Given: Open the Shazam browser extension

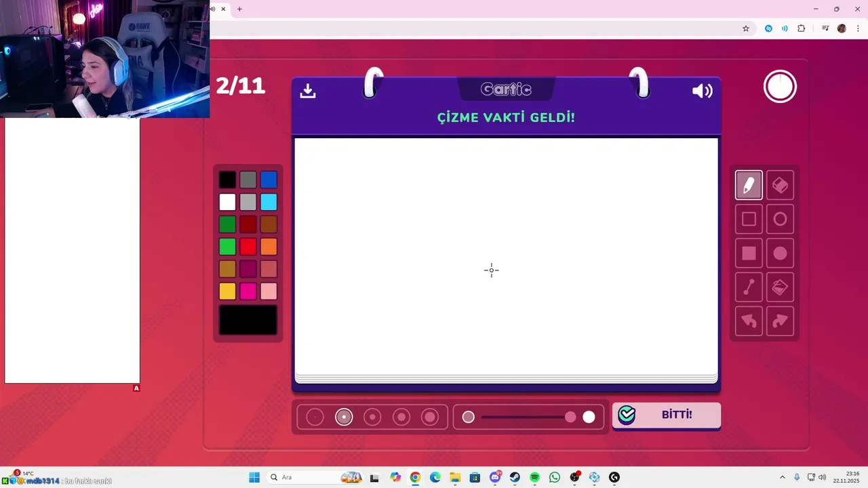Looking at the screenshot, I should 768,28.
